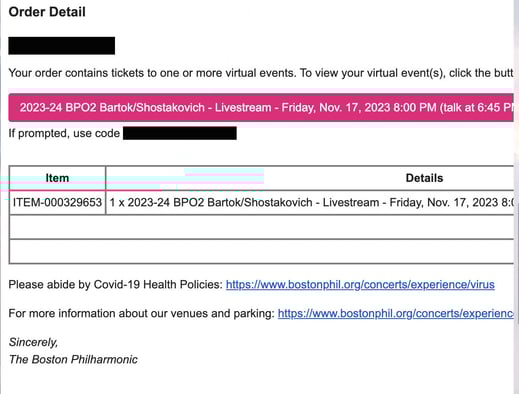The height and width of the screenshot is (394, 519).
Task: Click the redacted name block under Order Detail
Action: (x=62, y=46)
